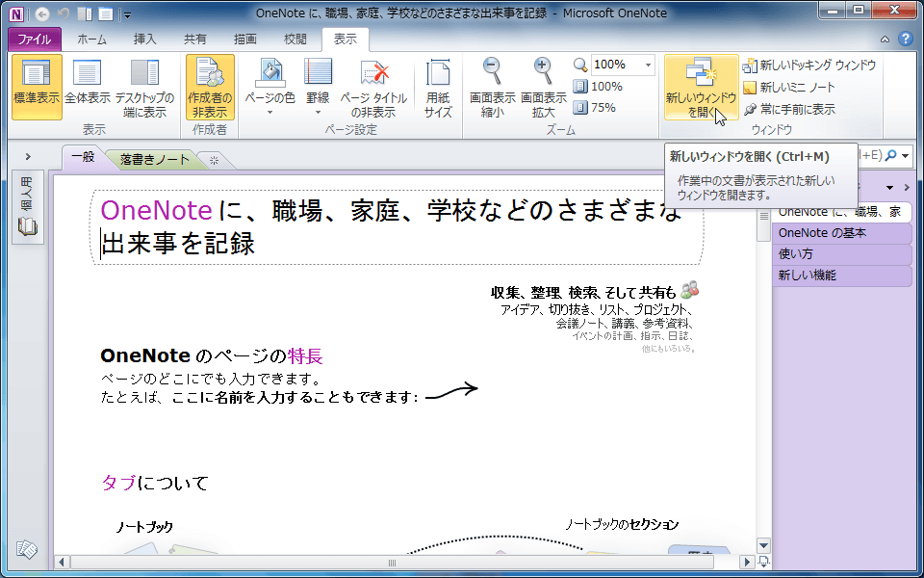The image size is (924, 578).
Task: Open search scope dropdown arrow
Action: (904, 156)
